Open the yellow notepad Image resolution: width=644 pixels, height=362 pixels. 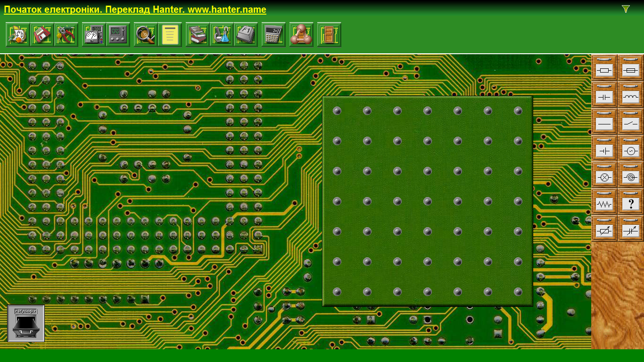pos(170,35)
